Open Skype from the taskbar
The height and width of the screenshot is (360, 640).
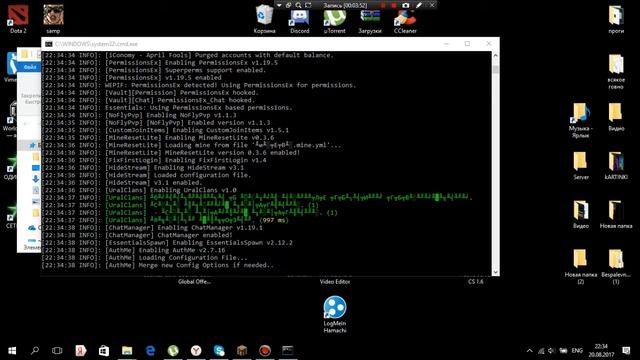219,351
